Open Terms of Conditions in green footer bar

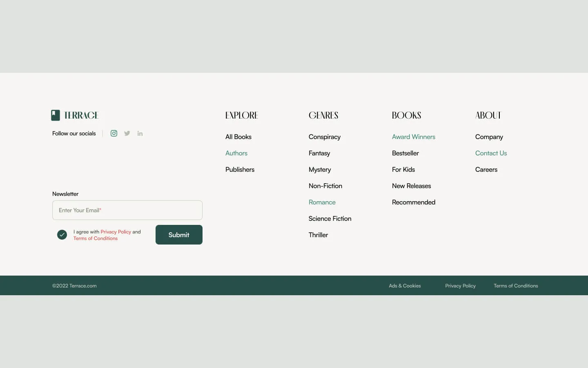[x=516, y=286]
